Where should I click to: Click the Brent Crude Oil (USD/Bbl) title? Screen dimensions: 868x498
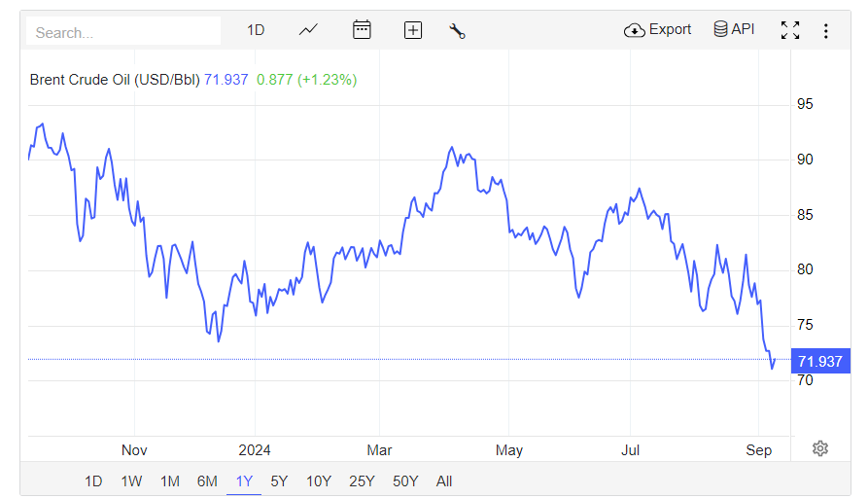115,80
